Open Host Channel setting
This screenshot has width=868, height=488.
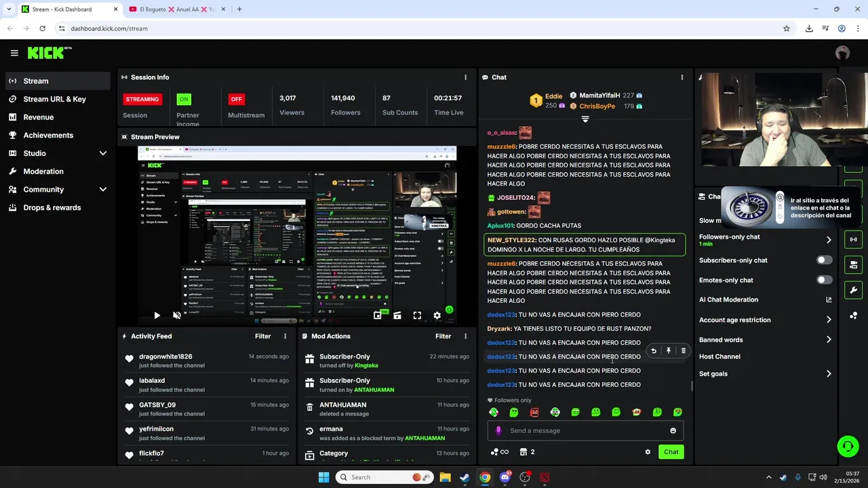click(719, 357)
